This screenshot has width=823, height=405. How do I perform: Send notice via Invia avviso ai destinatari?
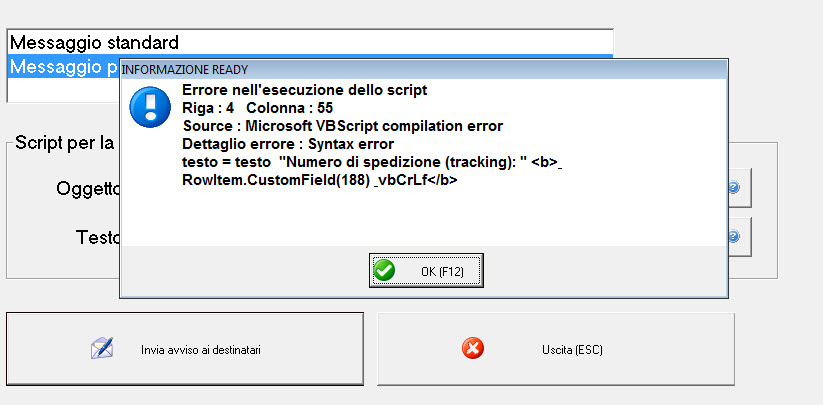click(x=185, y=349)
